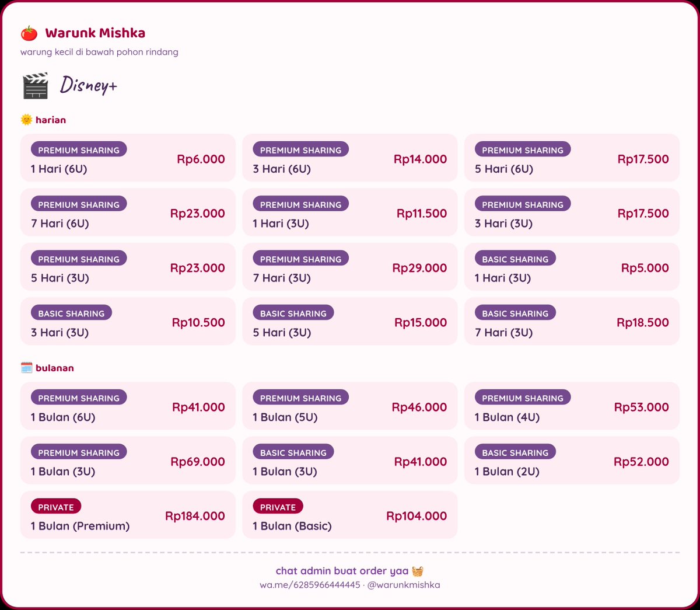700x610 pixels.
Task: Click the sun icon beside harian
Action: (26, 120)
